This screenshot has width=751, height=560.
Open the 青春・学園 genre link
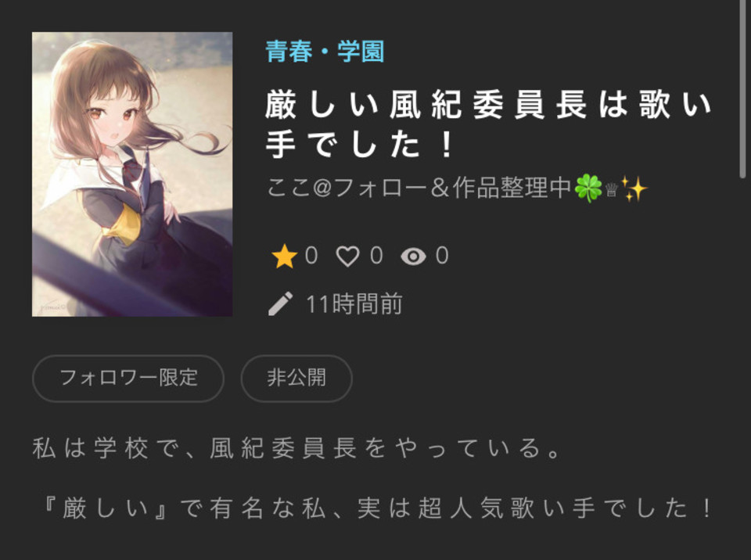[x=325, y=52]
